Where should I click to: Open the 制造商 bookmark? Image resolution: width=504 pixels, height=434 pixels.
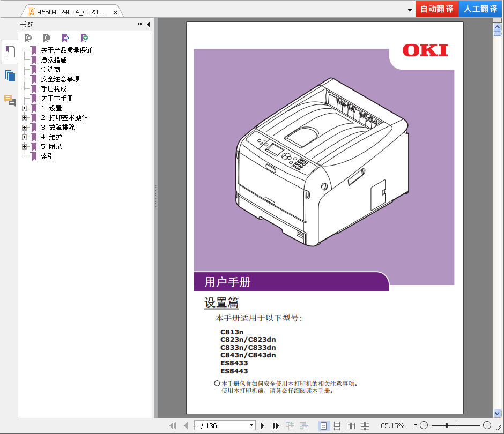(x=50, y=70)
